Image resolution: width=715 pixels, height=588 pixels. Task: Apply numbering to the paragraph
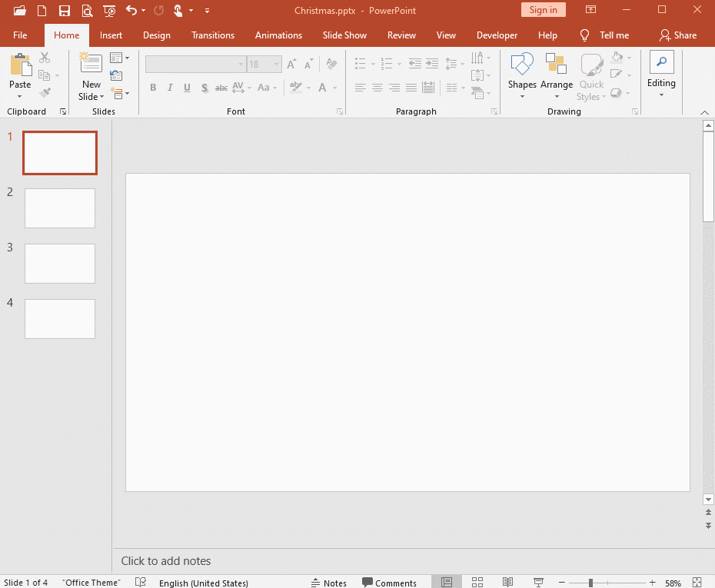click(387, 63)
